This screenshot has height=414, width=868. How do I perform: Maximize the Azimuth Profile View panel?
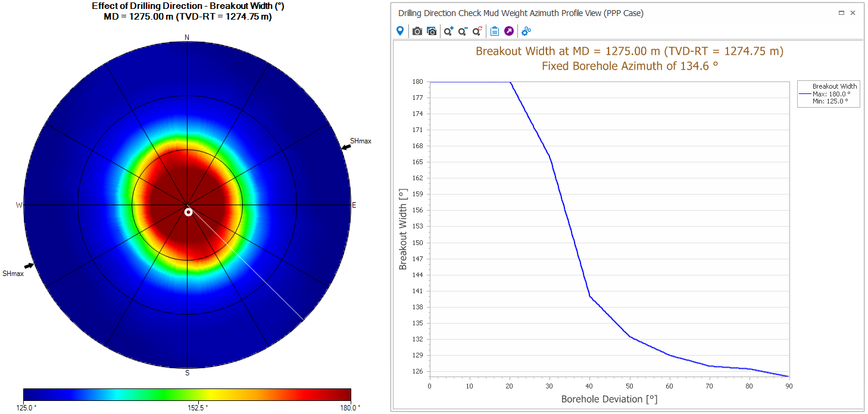[x=841, y=12]
